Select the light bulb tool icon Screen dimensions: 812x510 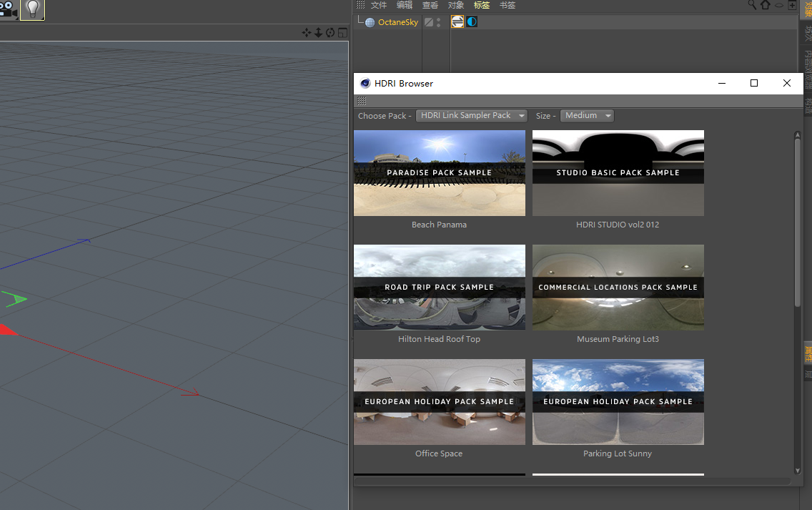pos(33,9)
